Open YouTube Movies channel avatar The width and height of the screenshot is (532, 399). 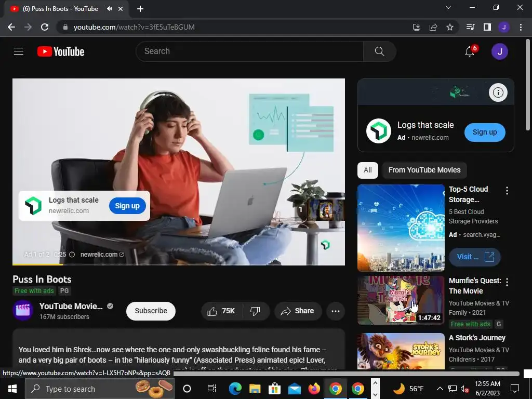coord(23,310)
